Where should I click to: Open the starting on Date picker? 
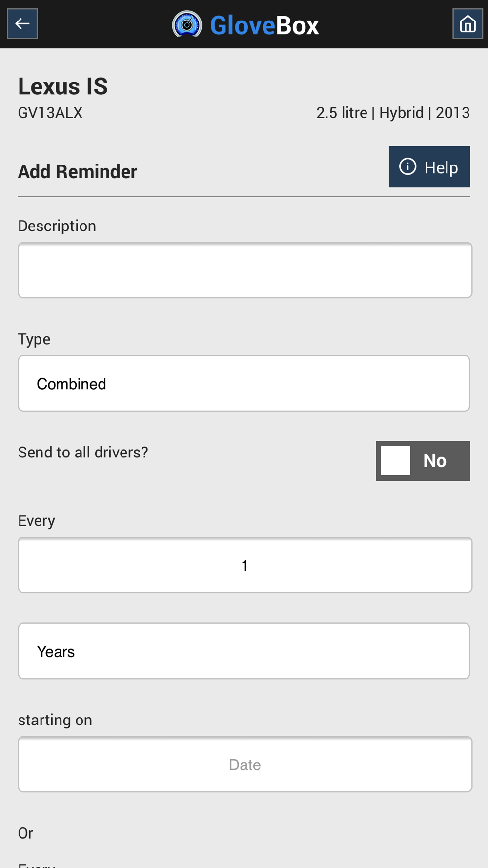[x=245, y=764]
